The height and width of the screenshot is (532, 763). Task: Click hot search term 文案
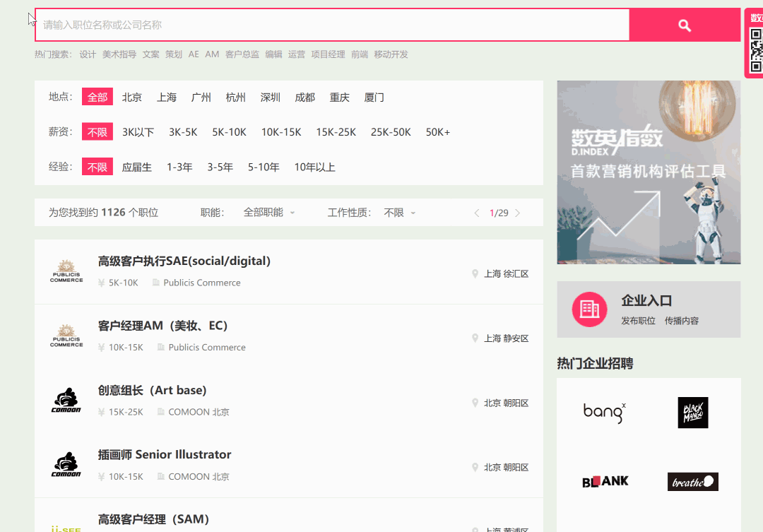pyautogui.click(x=151, y=54)
